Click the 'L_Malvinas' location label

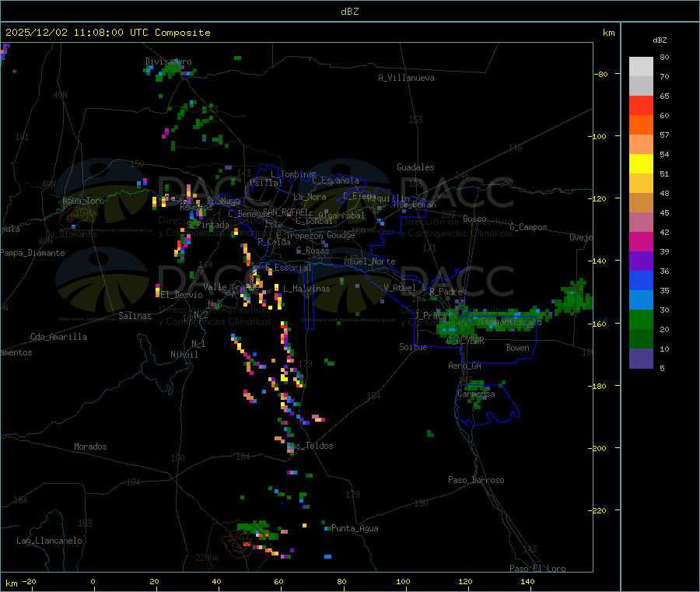[x=306, y=289]
